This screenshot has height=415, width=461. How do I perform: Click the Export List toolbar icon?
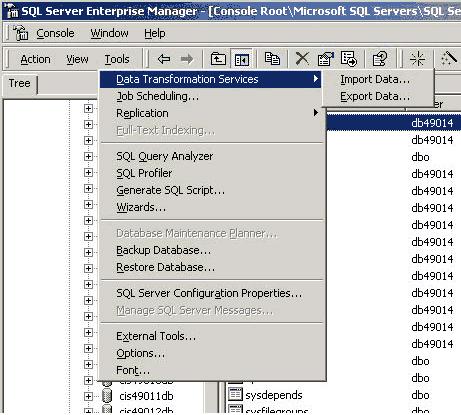click(x=349, y=59)
